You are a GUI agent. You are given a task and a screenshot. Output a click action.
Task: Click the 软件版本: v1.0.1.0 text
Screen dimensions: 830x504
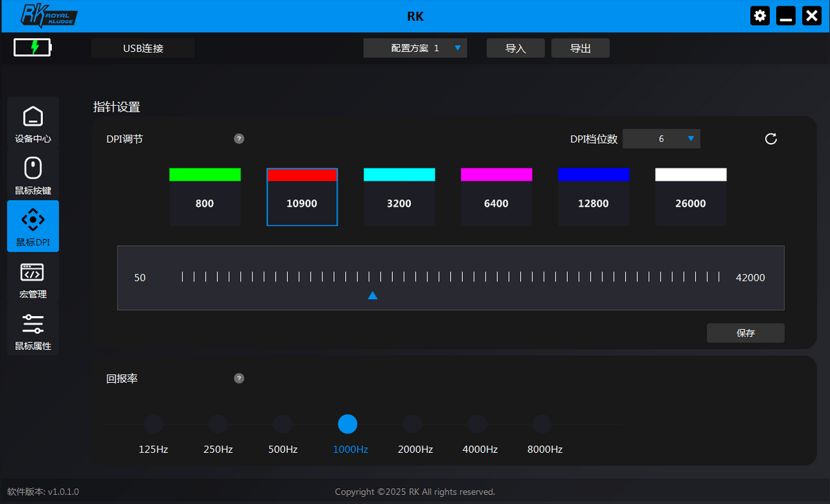[43, 492]
